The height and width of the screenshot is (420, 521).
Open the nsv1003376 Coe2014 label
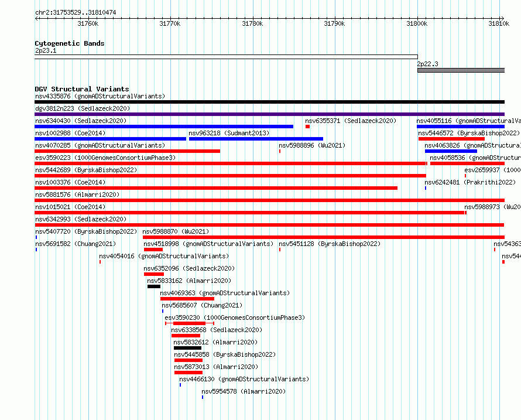pos(70,183)
